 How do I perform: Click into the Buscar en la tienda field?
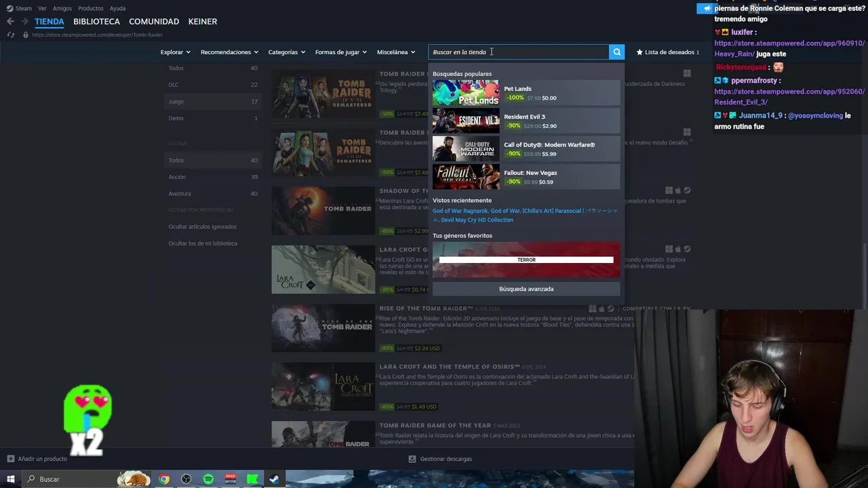click(x=519, y=52)
